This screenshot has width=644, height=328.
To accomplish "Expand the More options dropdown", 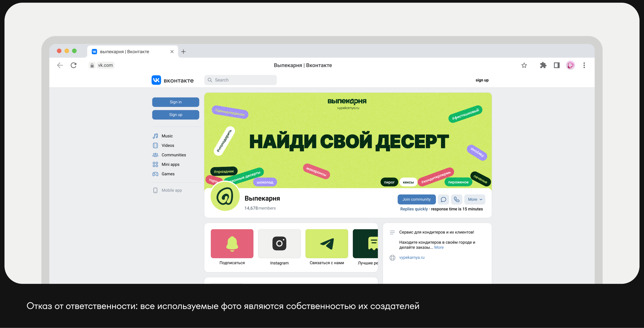I will click(x=475, y=199).
